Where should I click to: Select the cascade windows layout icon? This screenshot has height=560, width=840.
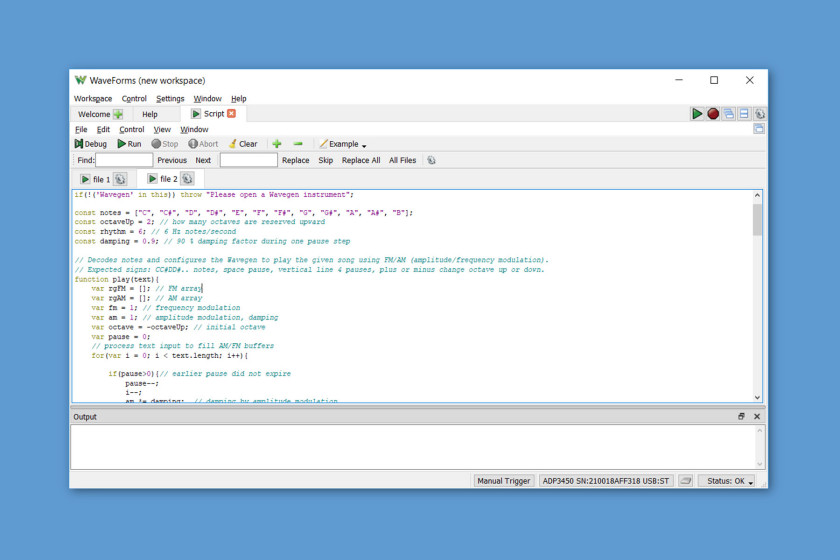[x=729, y=114]
